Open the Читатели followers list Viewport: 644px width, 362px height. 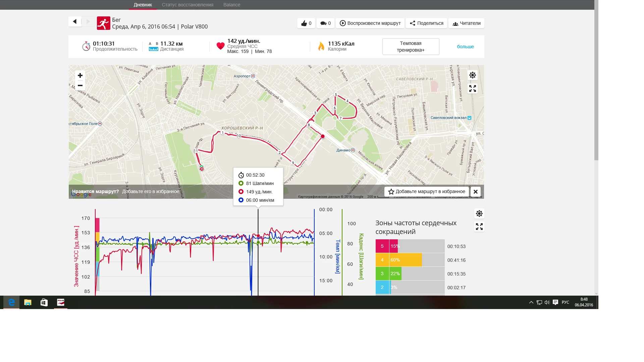click(466, 23)
